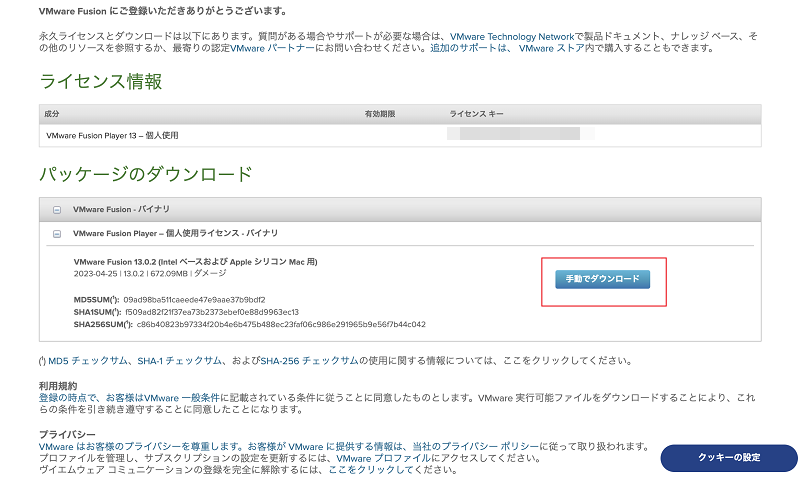Screen dimensions: 800x483
Task: Click the ライセンス情報 heading
Action: [x=101, y=82]
